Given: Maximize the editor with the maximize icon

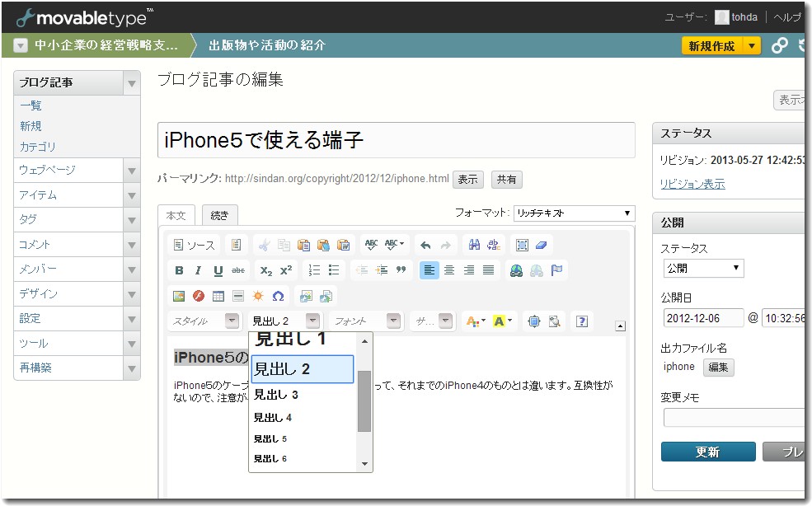Looking at the screenshot, I should click(x=533, y=321).
